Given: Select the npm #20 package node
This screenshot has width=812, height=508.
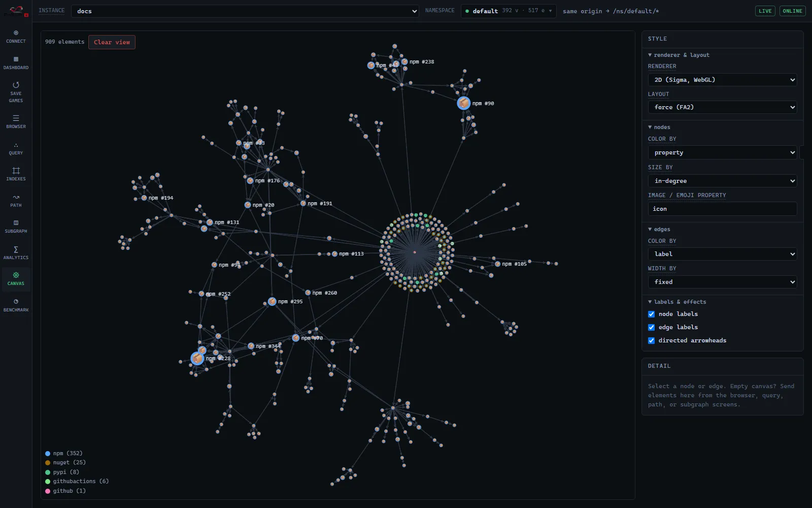Looking at the screenshot, I should click(248, 205).
